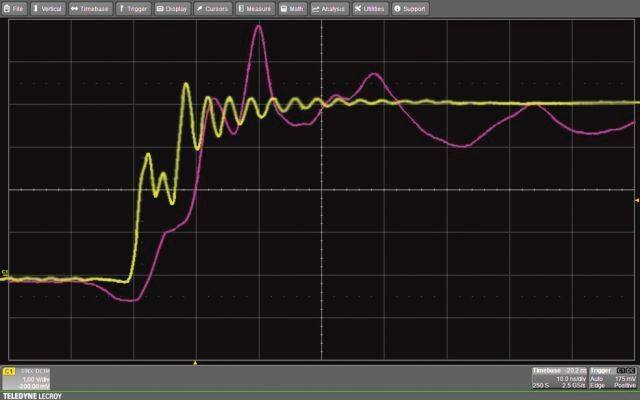640x400 pixels.
Task: Open the Vertical menu
Action: [x=48, y=9]
